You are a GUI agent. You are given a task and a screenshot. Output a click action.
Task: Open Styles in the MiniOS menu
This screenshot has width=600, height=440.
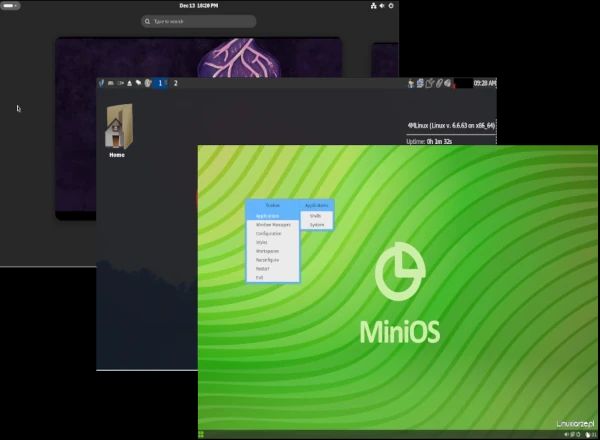(272, 242)
